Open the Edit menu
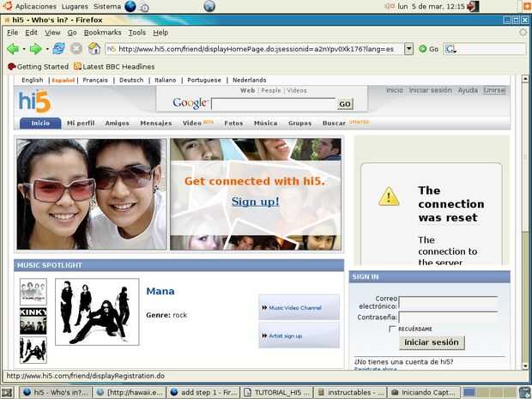This screenshot has width=532, height=399. coord(31,33)
